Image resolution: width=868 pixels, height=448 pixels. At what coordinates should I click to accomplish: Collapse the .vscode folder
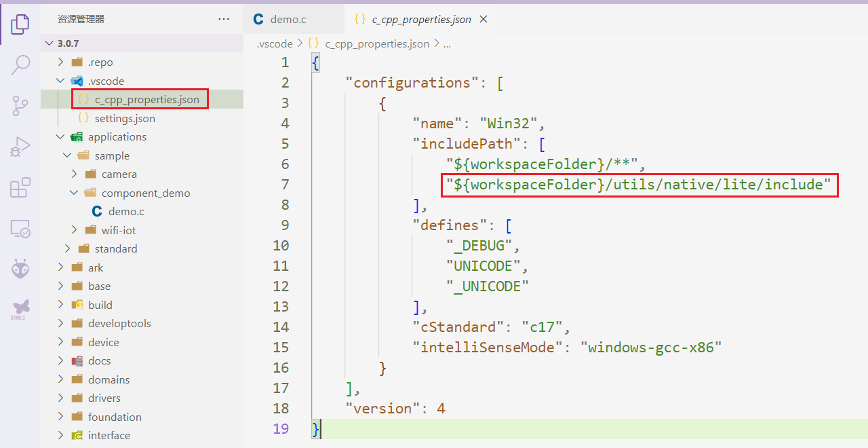106,81
